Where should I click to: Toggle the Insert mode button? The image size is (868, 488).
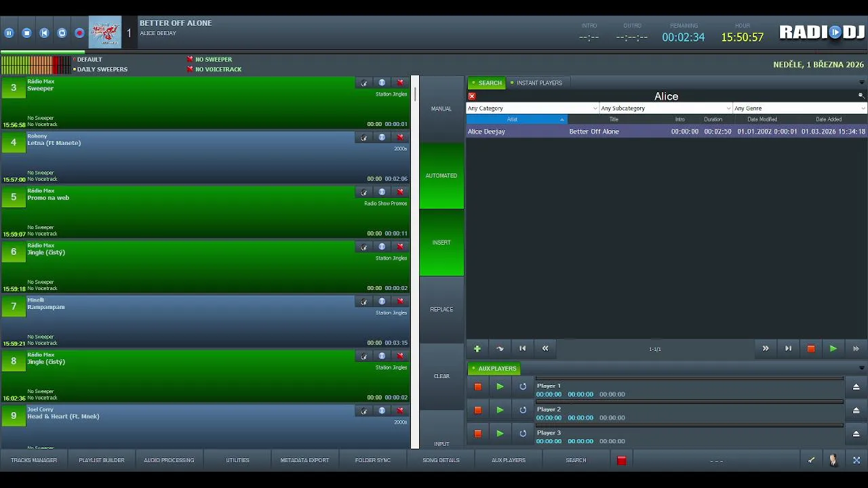click(x=441, y=243)
